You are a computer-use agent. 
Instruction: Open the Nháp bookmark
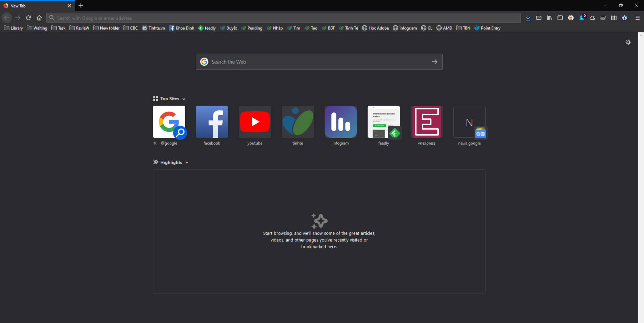[275, 28]
